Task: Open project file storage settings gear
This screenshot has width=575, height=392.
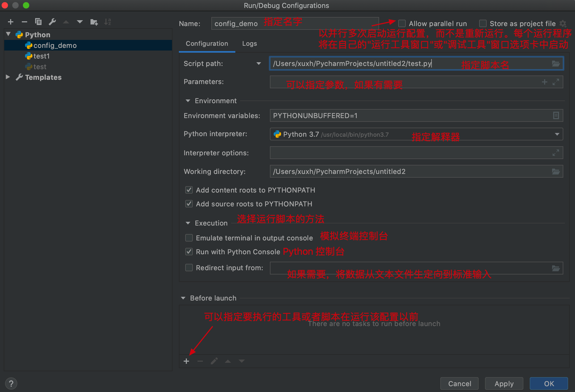Action: [x=563, y=24]
